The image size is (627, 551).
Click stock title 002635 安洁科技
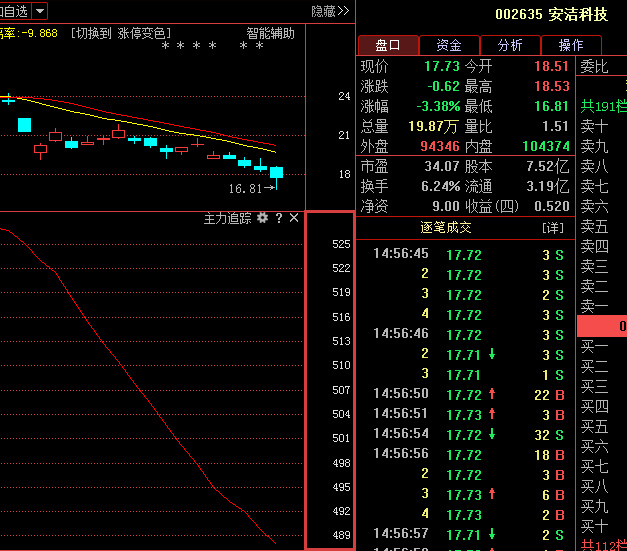[551, 15]
